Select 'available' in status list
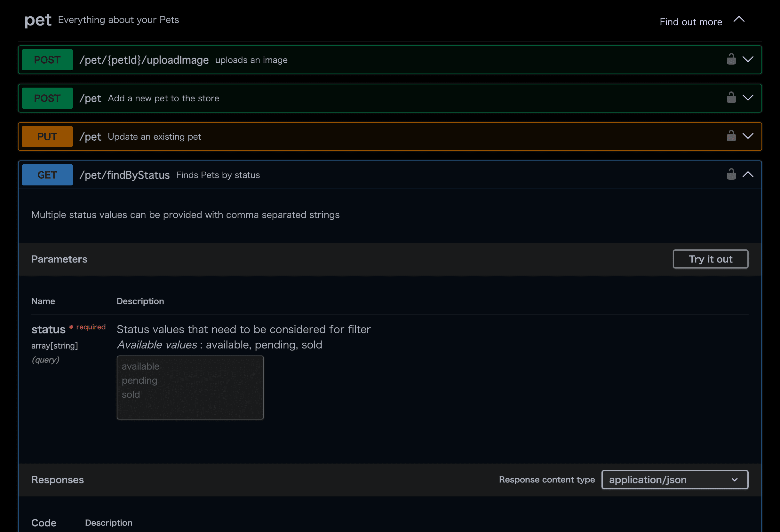780x532 pixels. pos(141,366)
